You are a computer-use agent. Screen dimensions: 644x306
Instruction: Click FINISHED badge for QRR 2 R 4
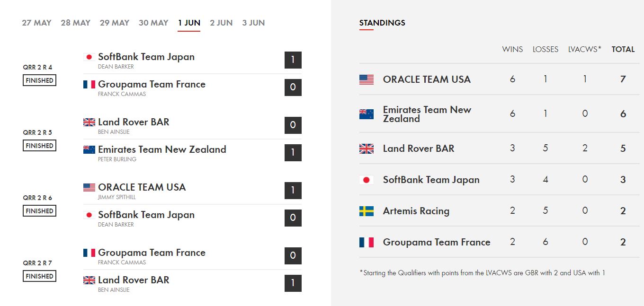(40, 80)
